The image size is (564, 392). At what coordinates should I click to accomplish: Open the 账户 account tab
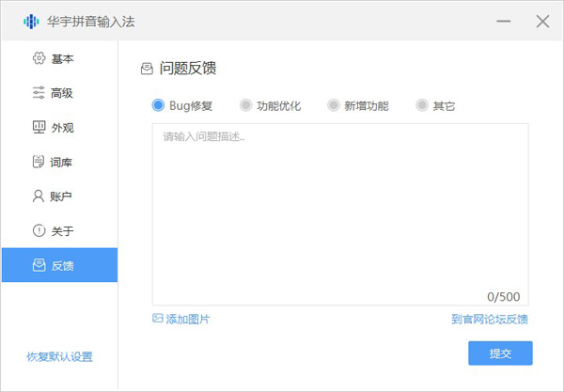click(60, 196)
